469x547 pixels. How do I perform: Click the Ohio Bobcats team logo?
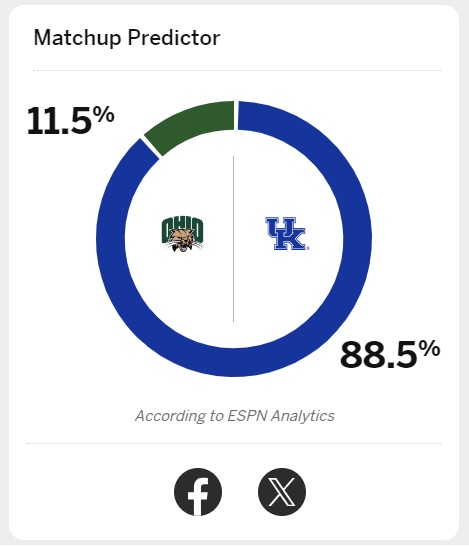pyautogui.click(x=183, y=234)
